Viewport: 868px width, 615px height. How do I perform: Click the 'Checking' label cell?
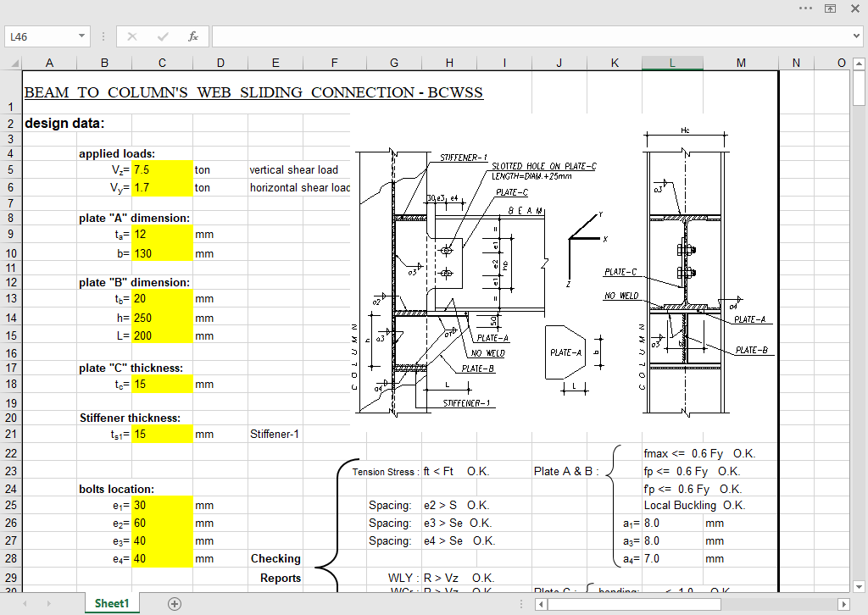click(x=275, y=558)
